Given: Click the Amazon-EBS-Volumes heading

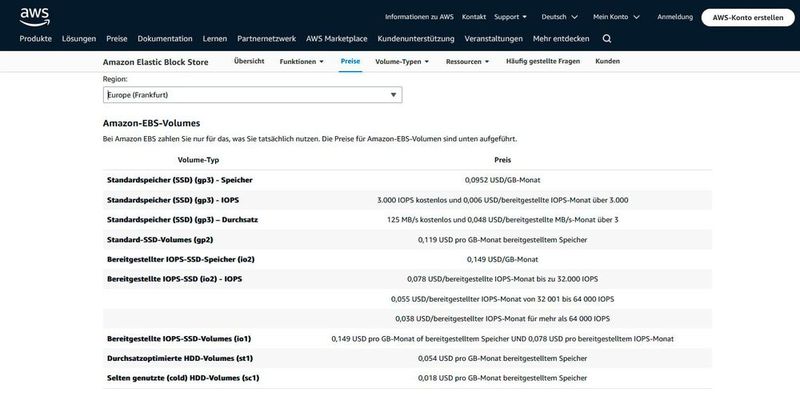Looking at the screenshot, I should click(152, 123).
